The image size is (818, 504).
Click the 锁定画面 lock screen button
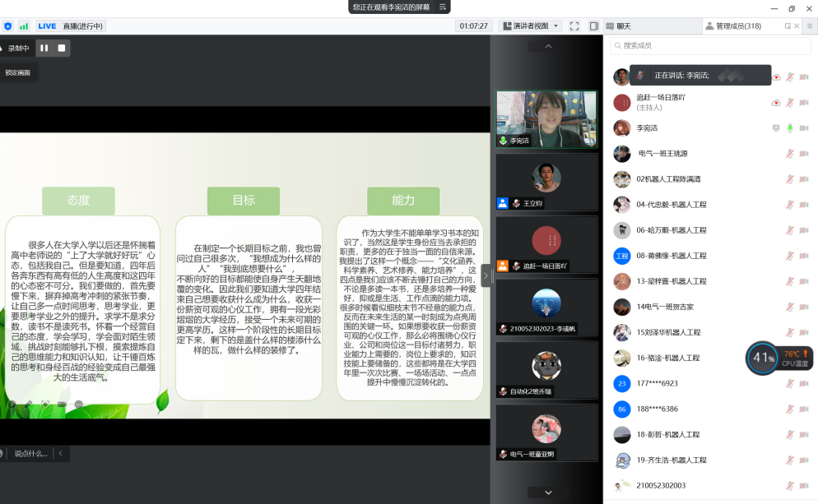click(x=18, y=72)
